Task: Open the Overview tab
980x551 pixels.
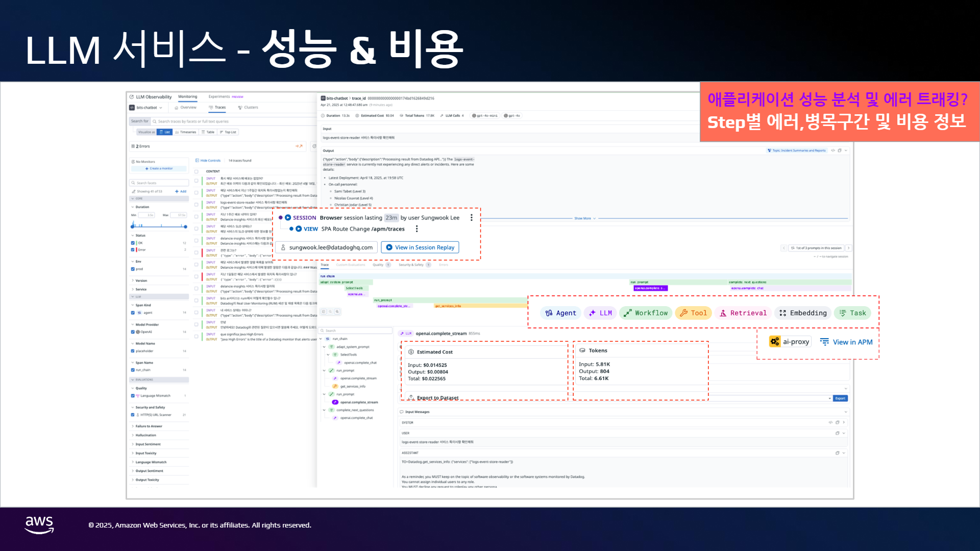Action: [186, 108]
